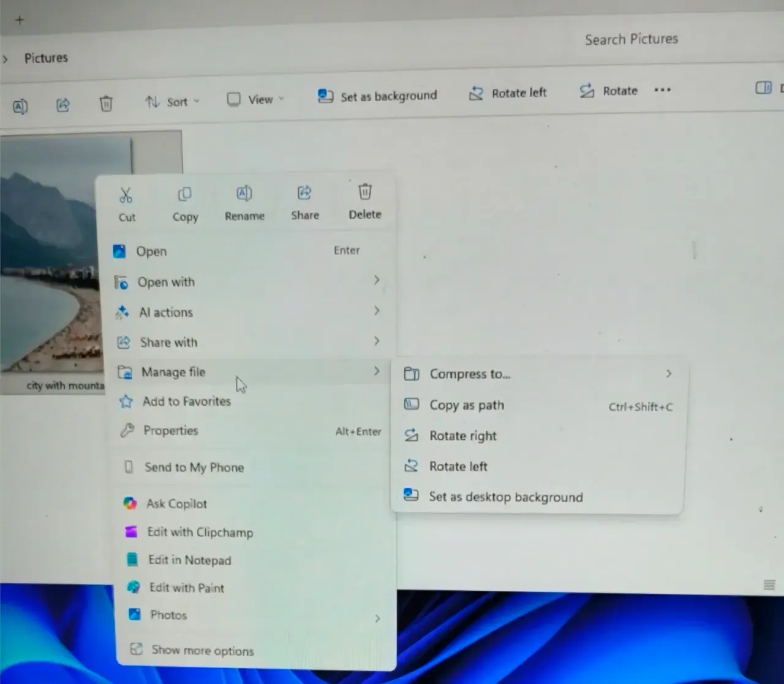Viewport: 784px width, 684px height.
Task: Click the toolbar share icon
Action: (x=63, y=105)
